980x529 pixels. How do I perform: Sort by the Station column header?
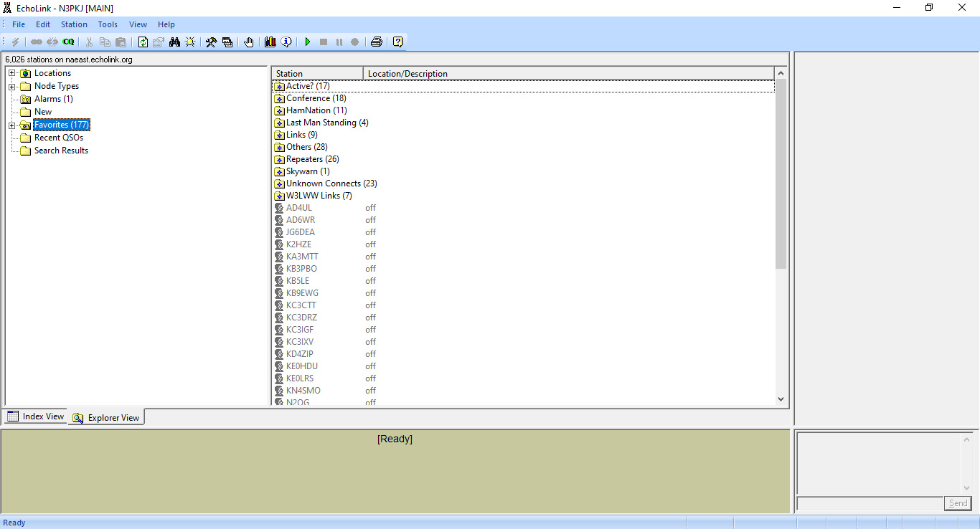318,73
